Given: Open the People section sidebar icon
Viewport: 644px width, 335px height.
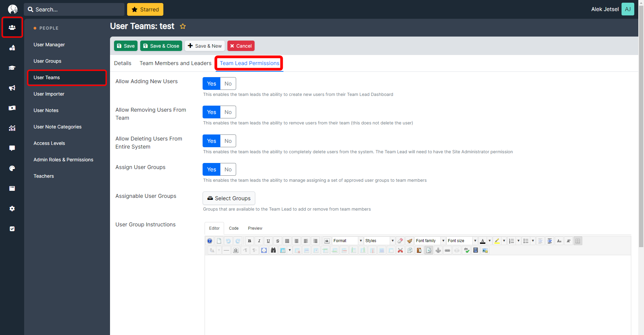Looking at the screenshot, I should coord(12,27).
